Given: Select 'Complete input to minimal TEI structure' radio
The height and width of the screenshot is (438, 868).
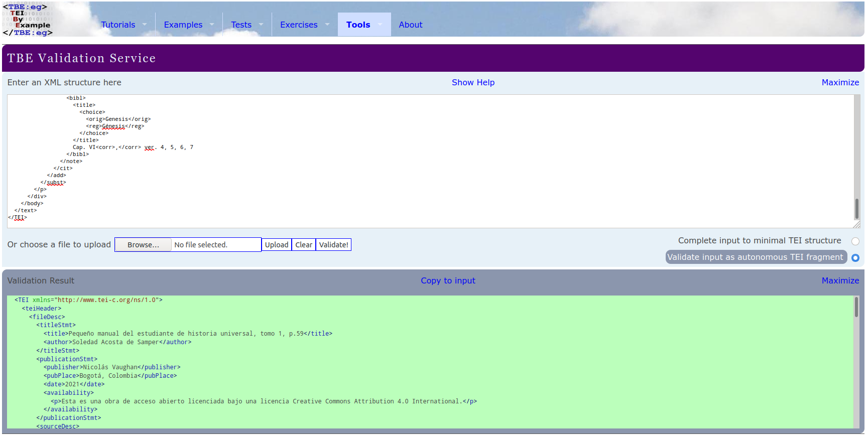Looking at the screenshot, I should click(855, 241).
